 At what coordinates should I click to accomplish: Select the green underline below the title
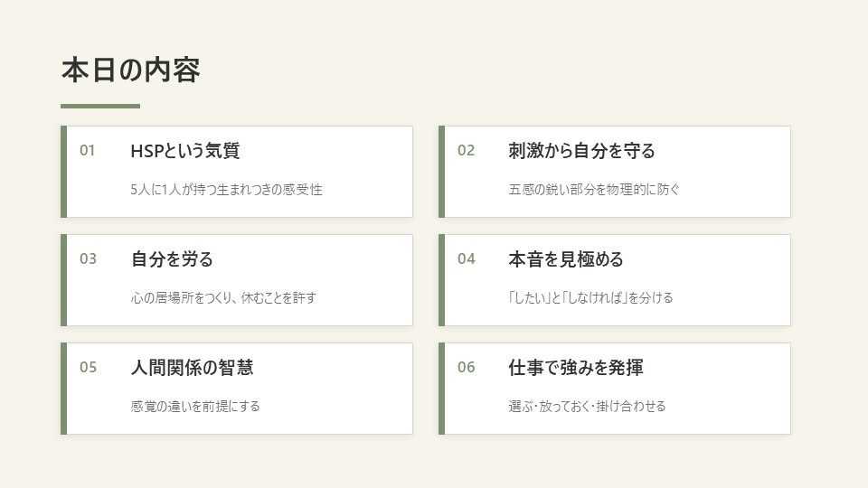pyautogui.click(x=100, y=107)
